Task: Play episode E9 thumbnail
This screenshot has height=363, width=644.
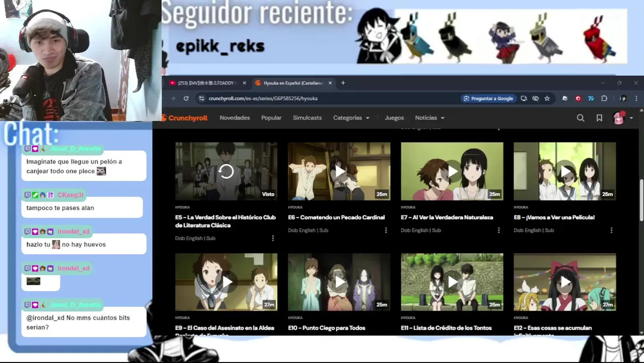Action: point(226,282)
